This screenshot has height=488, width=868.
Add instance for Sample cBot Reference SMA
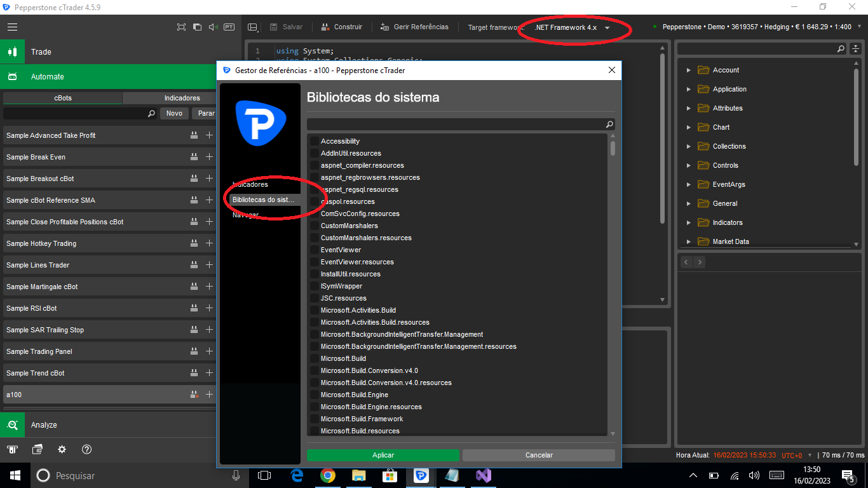(209, 200)
